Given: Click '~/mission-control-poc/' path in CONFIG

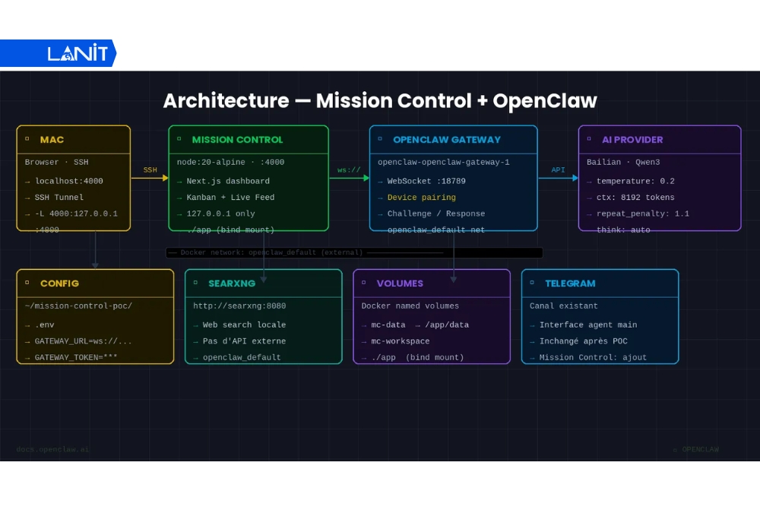Looking at the screenshot, I should [x=78, y=306].
